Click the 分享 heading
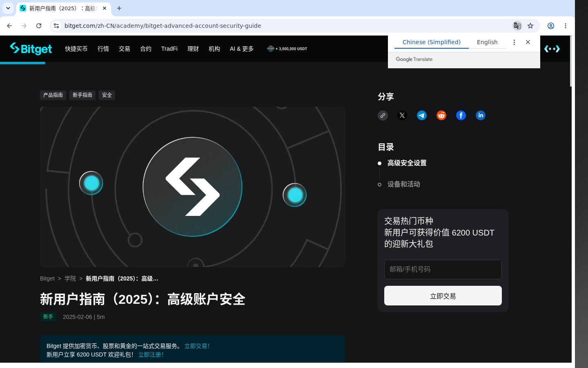 [386, 97]
